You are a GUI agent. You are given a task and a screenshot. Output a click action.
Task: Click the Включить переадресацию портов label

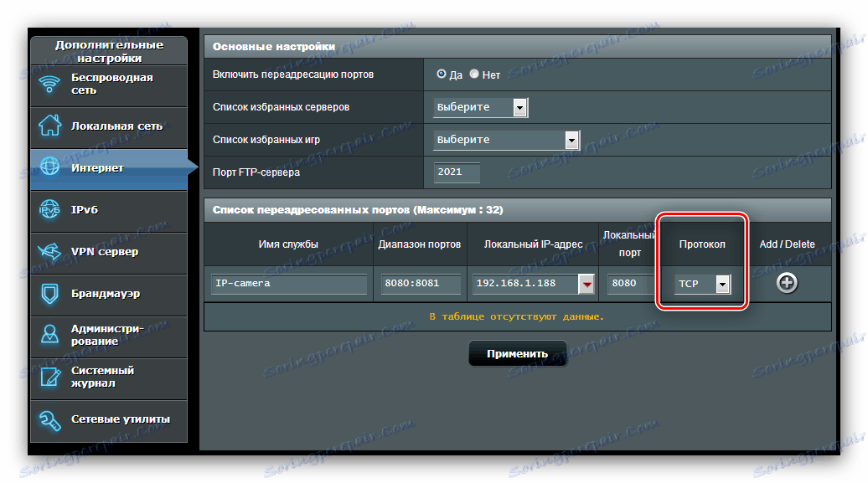tap(293, 75)
